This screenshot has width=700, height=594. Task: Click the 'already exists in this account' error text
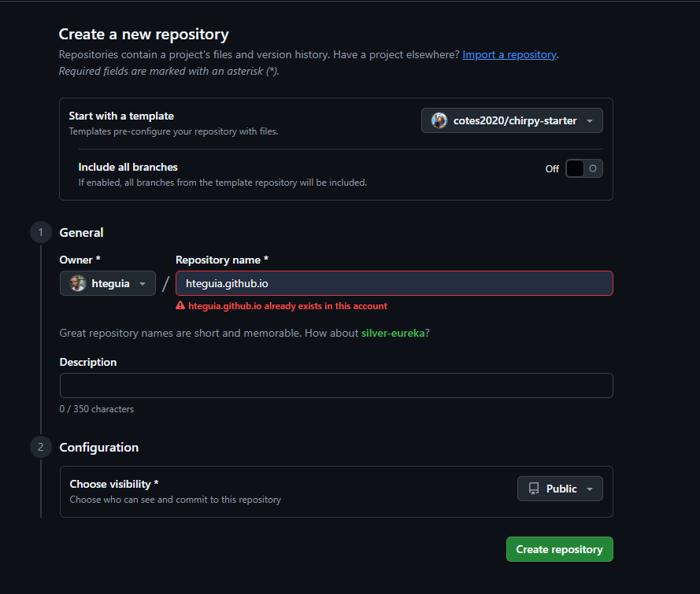[287, 306]
